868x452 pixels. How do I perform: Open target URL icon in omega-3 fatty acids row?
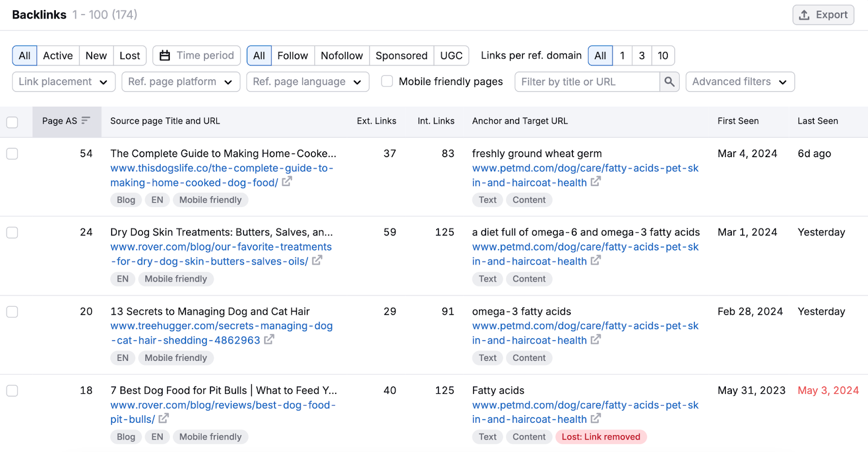(x=596, y=340)
